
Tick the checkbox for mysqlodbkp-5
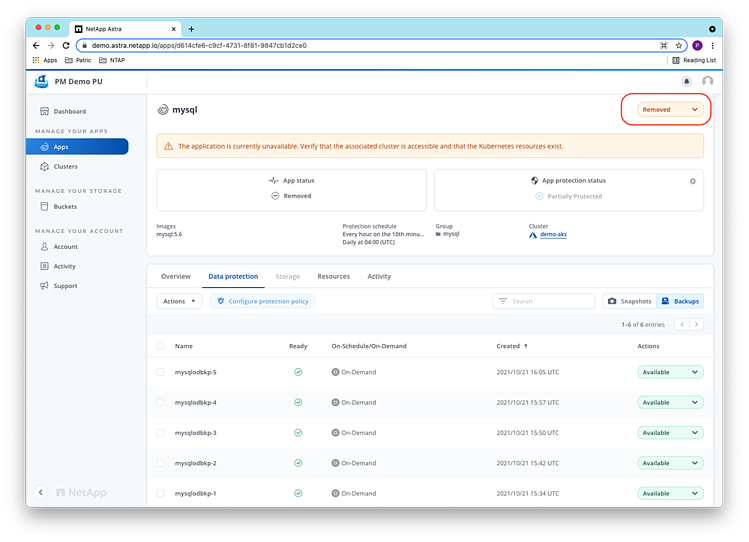coord(160,372)
